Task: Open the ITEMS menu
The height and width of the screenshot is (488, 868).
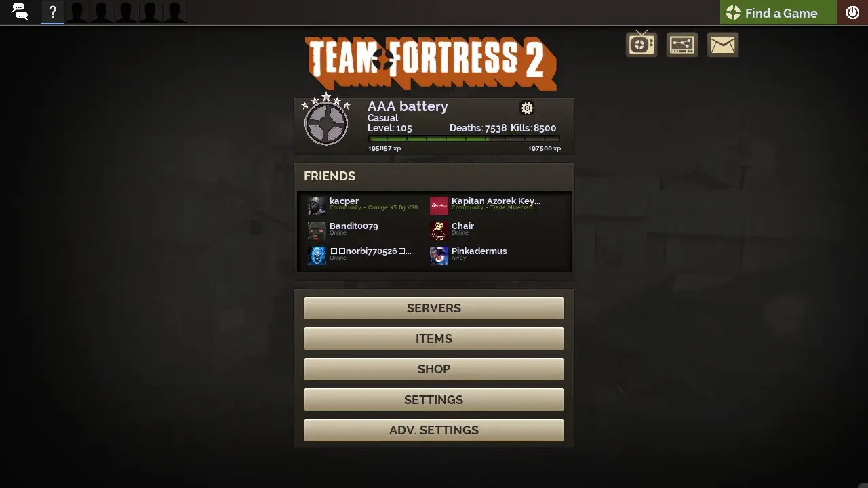Action: coord(434,338)
